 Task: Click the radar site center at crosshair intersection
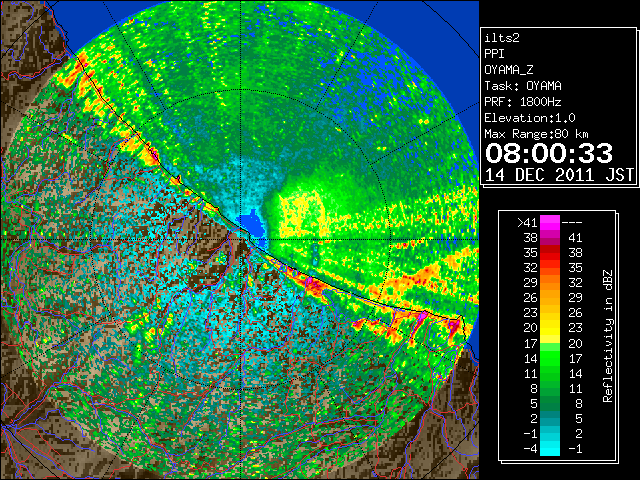[241, 240]
